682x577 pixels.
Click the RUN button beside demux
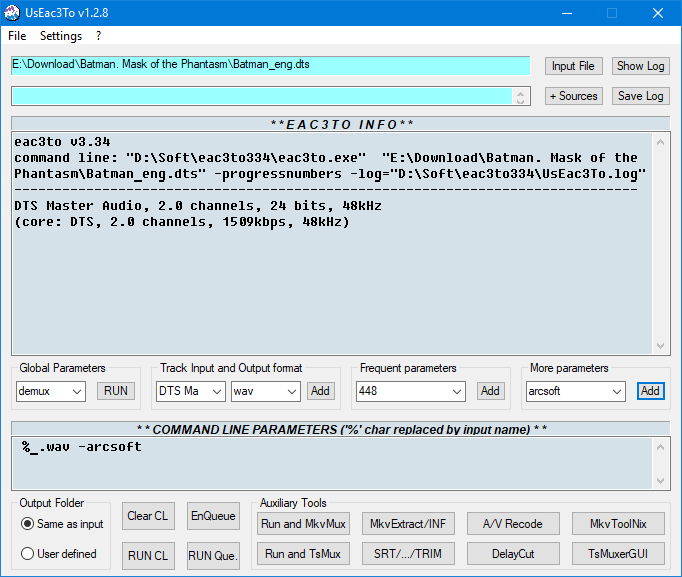[116, 391]
